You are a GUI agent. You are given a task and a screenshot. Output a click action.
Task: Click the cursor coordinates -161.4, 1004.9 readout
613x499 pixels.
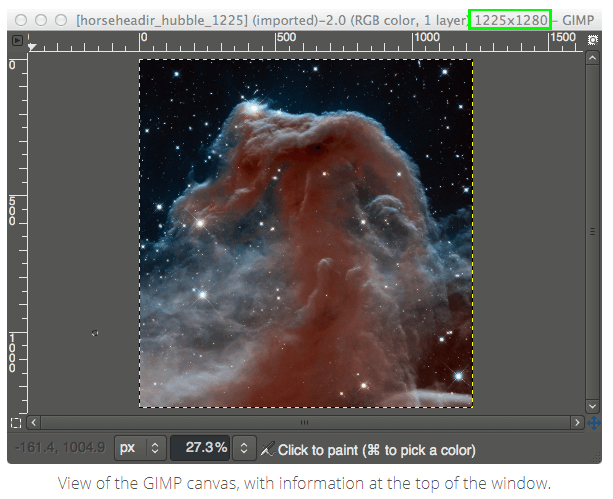point(60,447)
